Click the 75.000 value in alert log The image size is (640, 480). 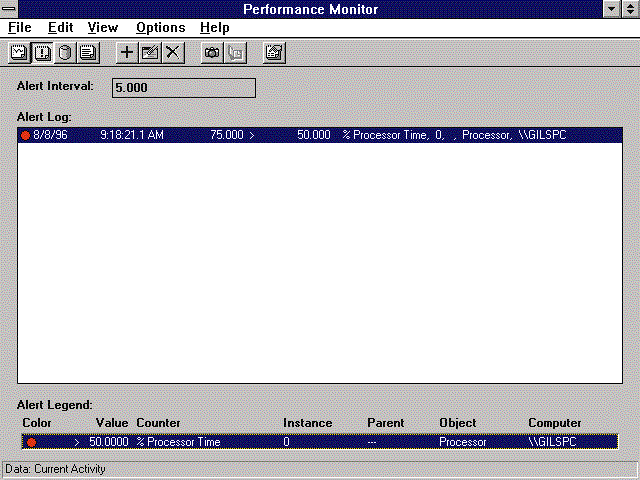(x=227, y=135)
